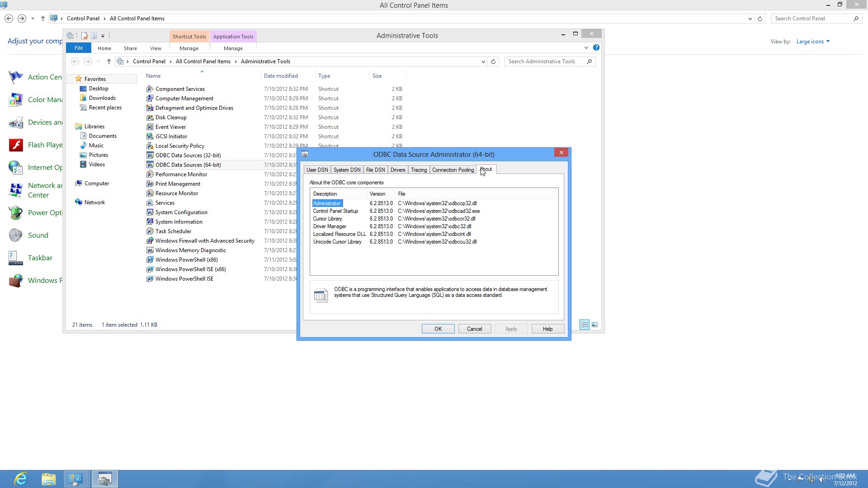Select the Unicode Cursor Library row
This screenshot has width=868, height=488.
(x=434, y=242)
